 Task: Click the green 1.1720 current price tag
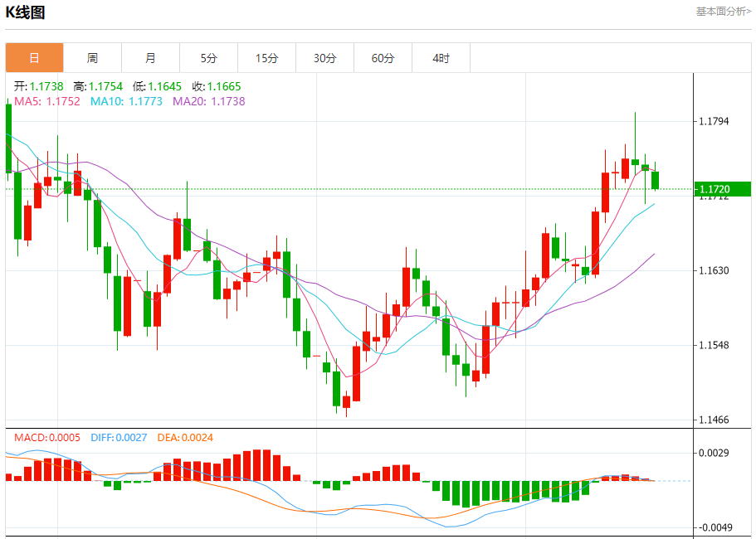pyautogui.click(x=722, y=190)
